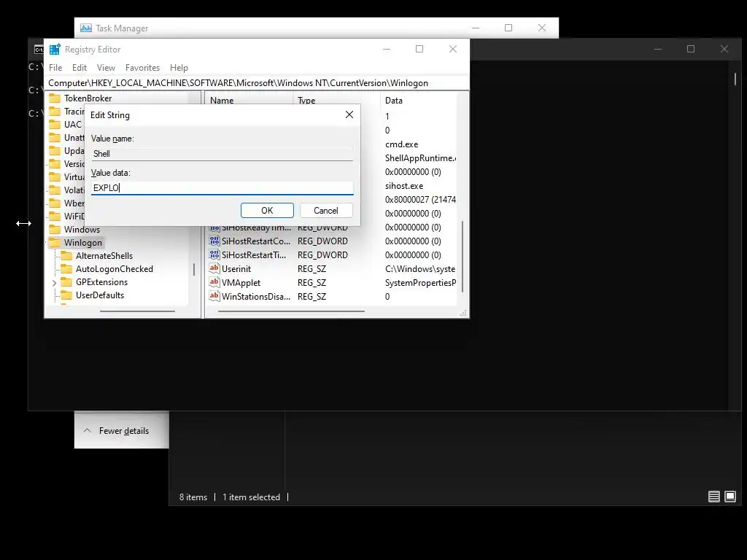Open the View menu in Registry Editor
747x560 pixels.
[x=106, y=68]
